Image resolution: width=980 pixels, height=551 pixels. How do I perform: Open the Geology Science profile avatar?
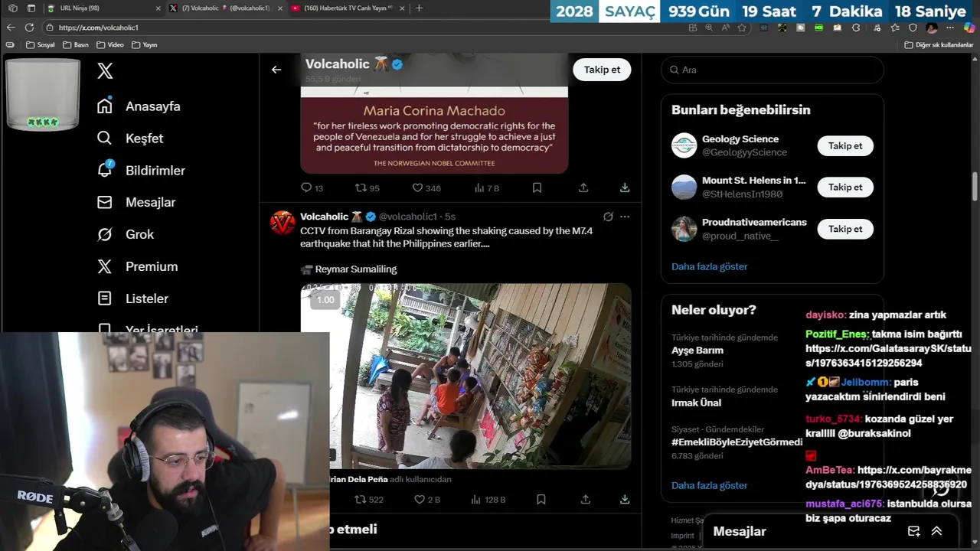pos(684,145)
